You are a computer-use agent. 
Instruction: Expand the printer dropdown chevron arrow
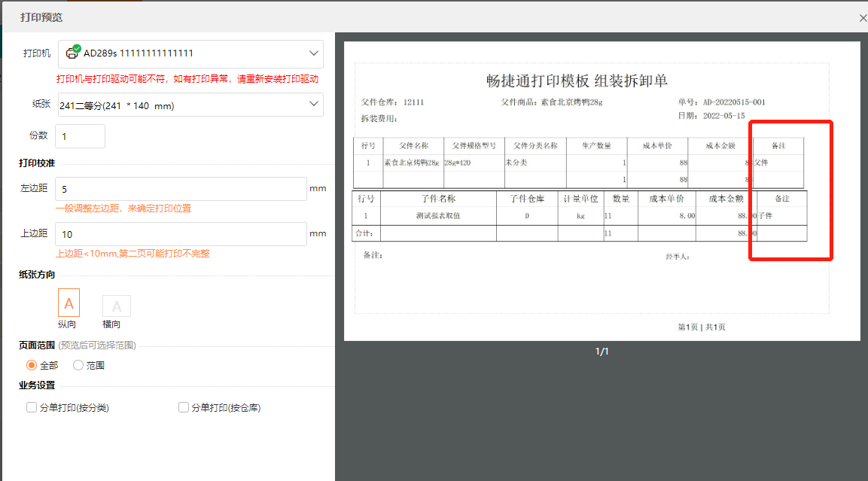[x=313, y=54]
